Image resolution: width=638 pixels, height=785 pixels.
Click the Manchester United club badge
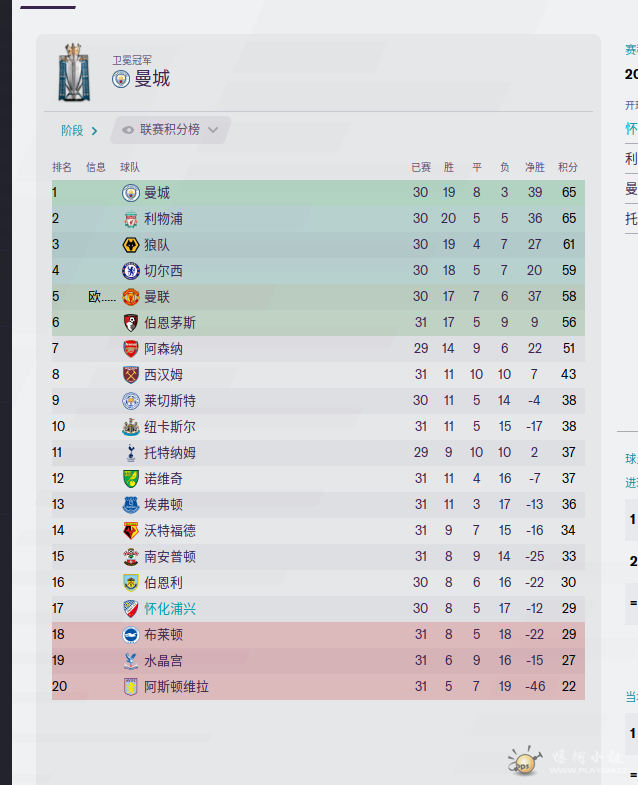(130, 297)
